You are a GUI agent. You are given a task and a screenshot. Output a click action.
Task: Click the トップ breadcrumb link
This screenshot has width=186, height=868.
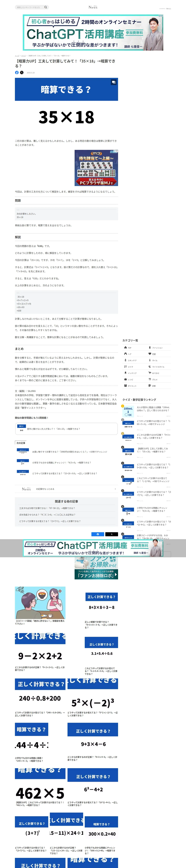tap(17, 56)
